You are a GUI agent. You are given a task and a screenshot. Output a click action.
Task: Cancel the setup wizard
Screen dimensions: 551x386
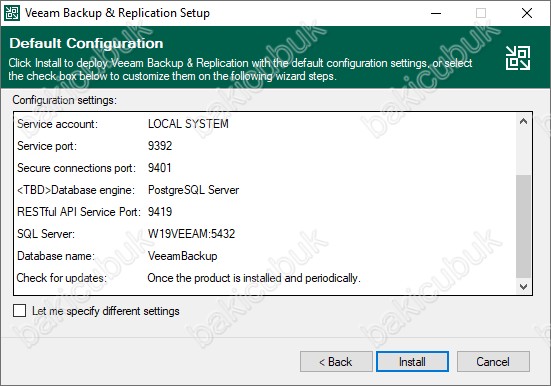[x=493, y=361]
